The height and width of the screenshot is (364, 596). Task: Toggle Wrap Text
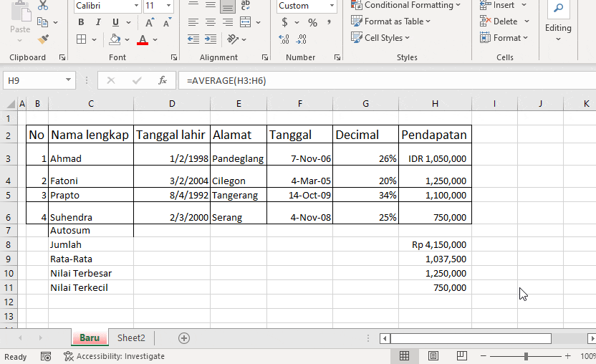tap(246, 5)
